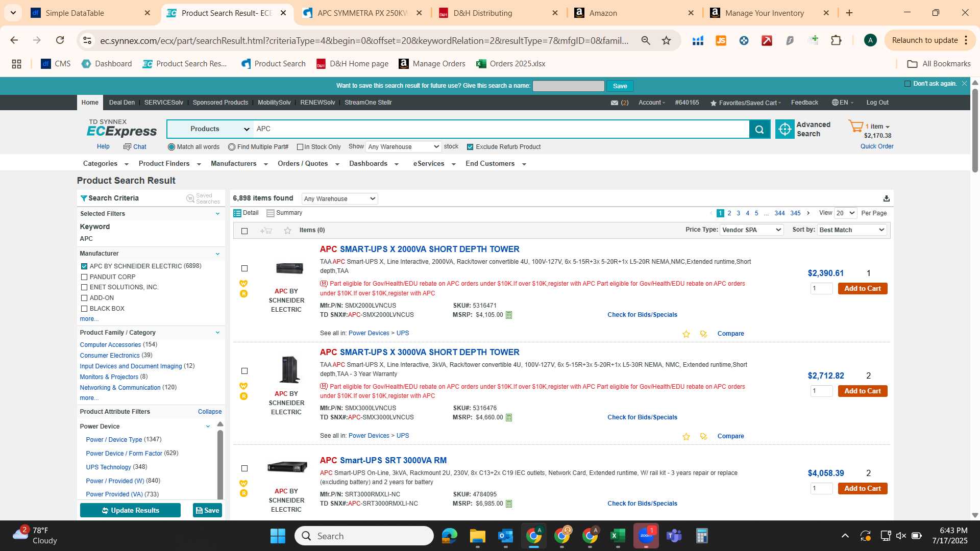Open MSRP calculator for SMX2000LVNCUS
This screenshot has width=980, height=551.
coord(508,315)
